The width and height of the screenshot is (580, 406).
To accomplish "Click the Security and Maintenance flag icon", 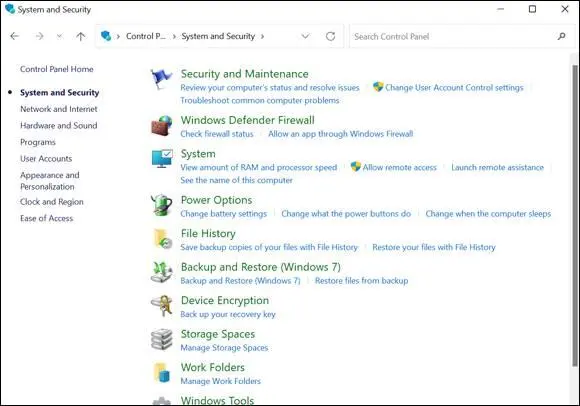I will coord(161,79).
